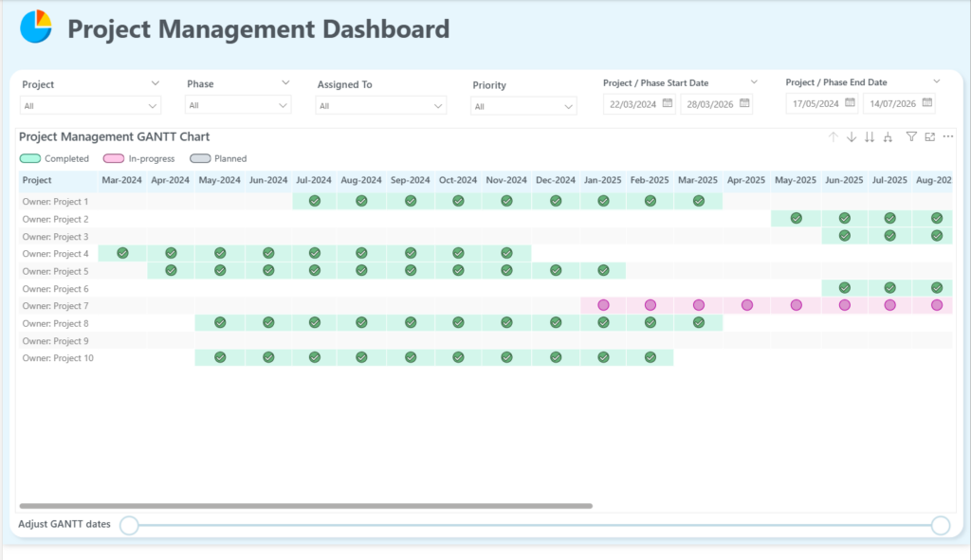Image resolution: width=971 pixels, height=560 pixels.
Task: Click the drill down arrow icon
Action: pos(852,136)
